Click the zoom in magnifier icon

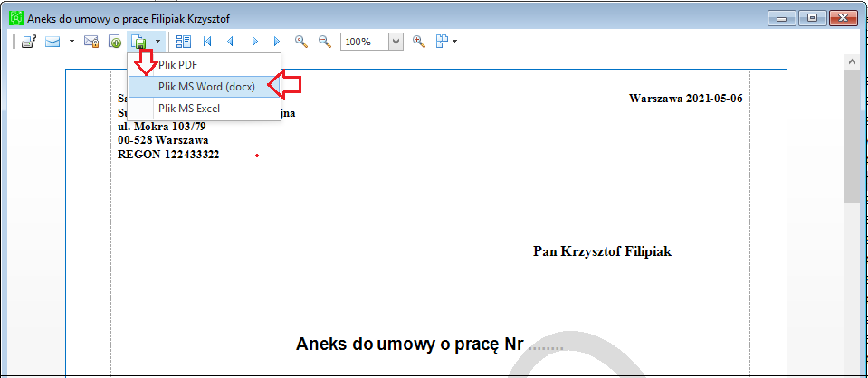coord(419,42)
